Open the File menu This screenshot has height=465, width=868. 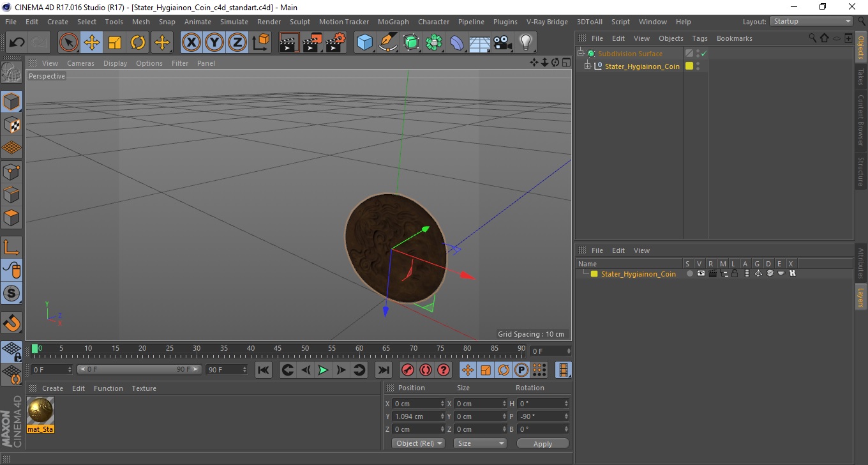pyautogui.click(x=10, y=22)
